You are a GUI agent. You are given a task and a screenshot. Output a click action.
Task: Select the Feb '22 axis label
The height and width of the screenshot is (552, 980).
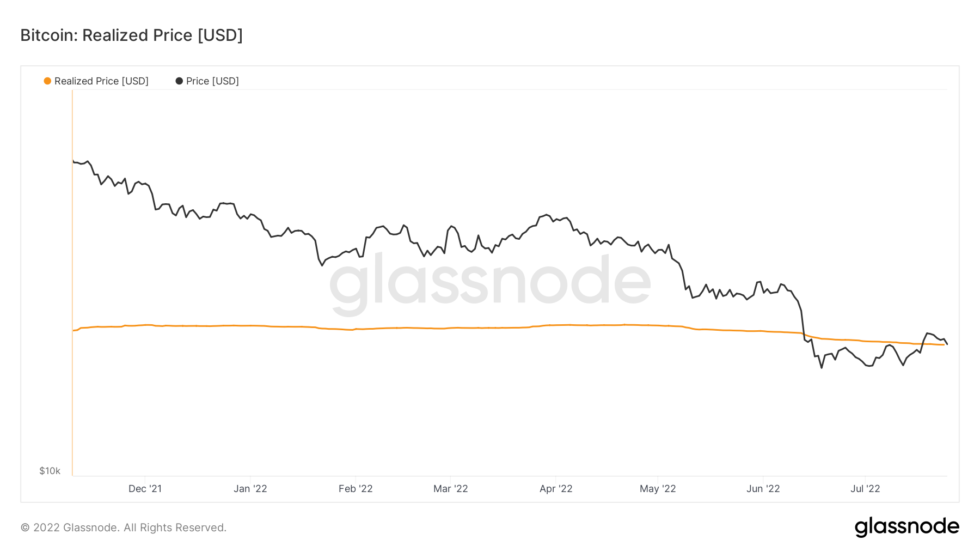point(356,489)
